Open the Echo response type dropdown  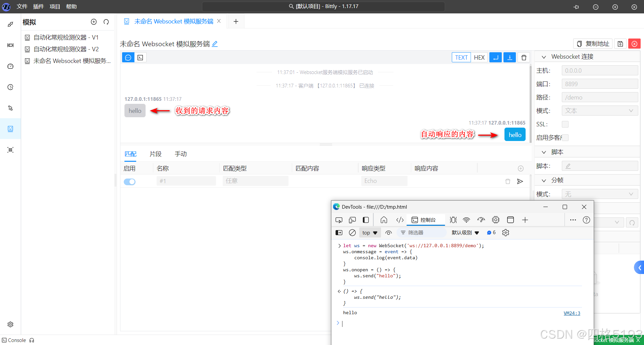coord(384,181)
